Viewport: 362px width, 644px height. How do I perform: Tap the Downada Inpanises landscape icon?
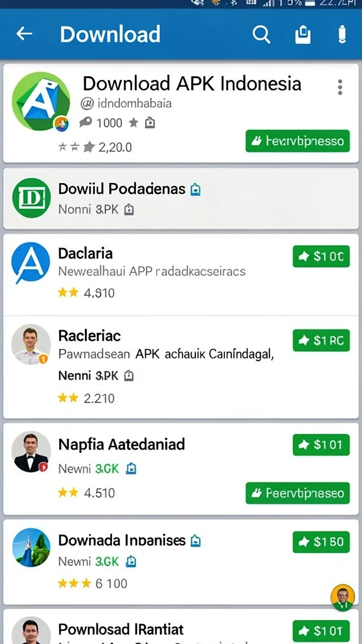point(31,548)
